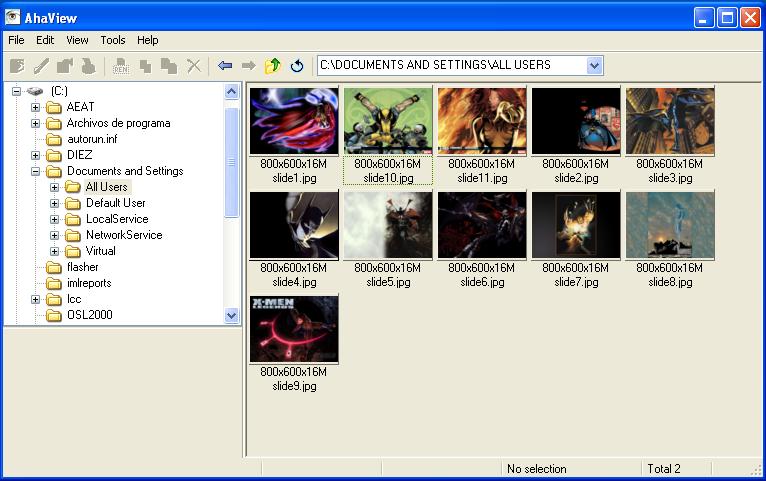This screenshot has height=481, width=766.
Task: Click the grayed-out pencil edit toolbar icon
Action: point(41,65)
